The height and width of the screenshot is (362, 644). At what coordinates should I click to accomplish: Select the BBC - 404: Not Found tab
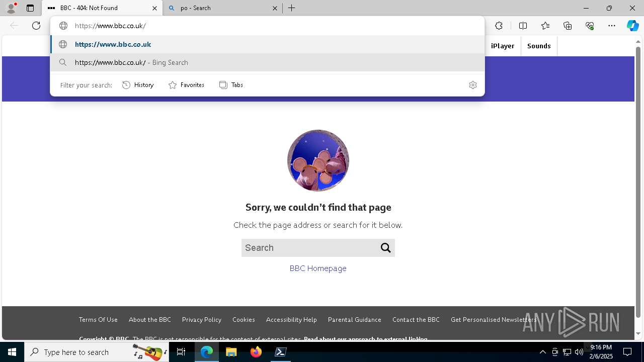coord(102,8)
